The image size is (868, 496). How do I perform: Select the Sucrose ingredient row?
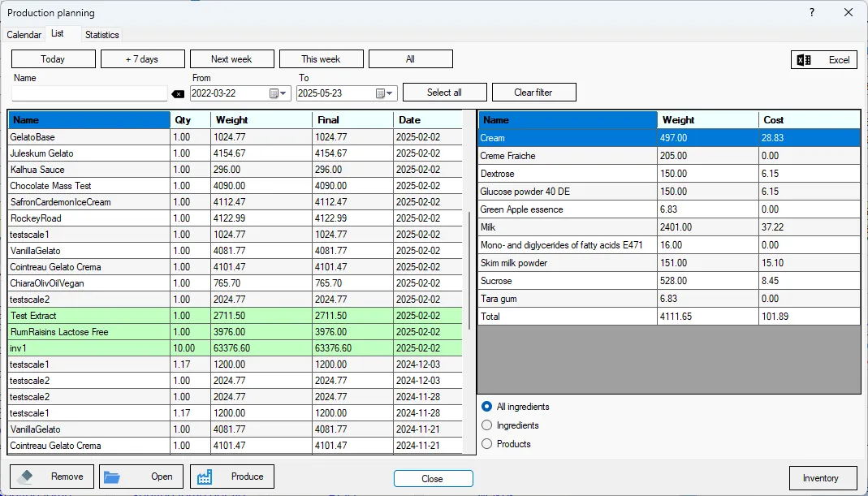click(669, 281)
